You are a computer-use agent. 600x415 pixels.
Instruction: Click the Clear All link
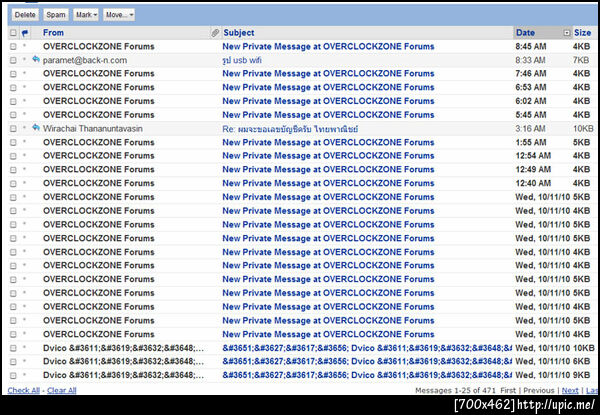(x=62, y=391)
